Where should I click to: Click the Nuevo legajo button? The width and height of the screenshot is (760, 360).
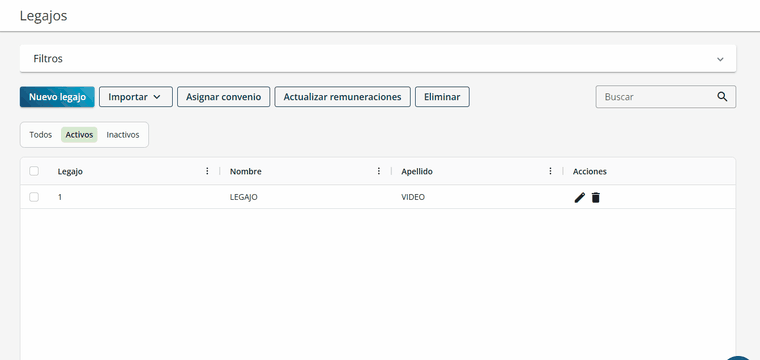(57, 97)
